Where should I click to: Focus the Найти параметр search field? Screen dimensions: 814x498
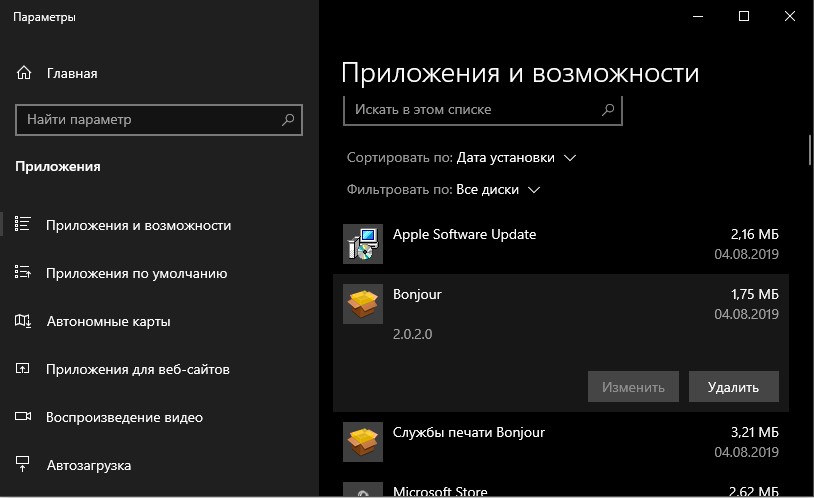coord(159,120)
